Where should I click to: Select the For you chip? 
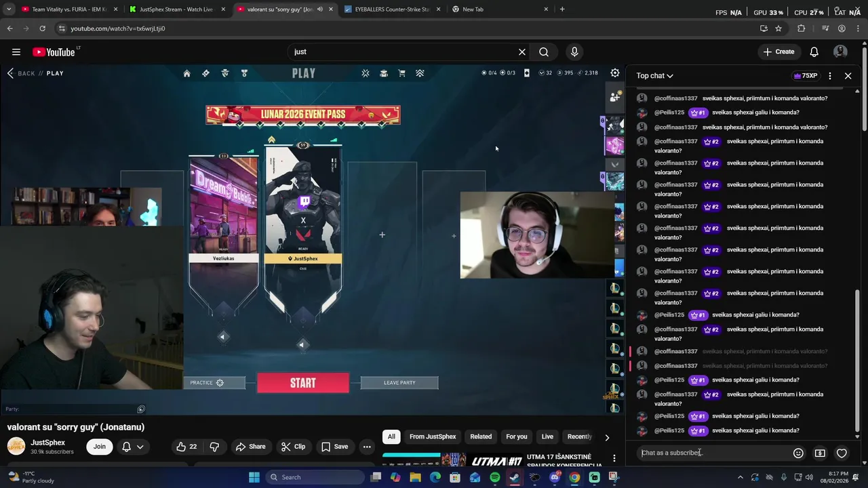coord(517,436)
